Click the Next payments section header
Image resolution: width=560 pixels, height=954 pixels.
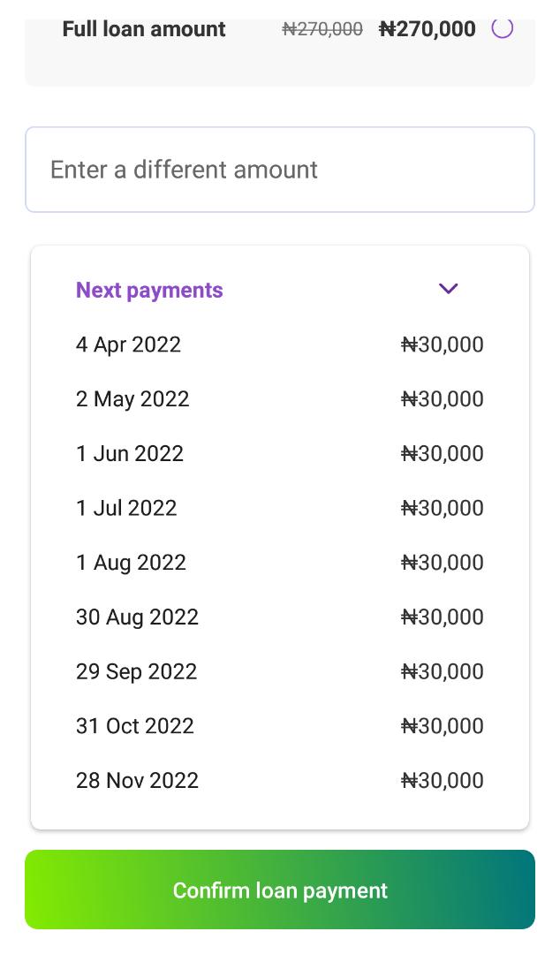[149, 290]
